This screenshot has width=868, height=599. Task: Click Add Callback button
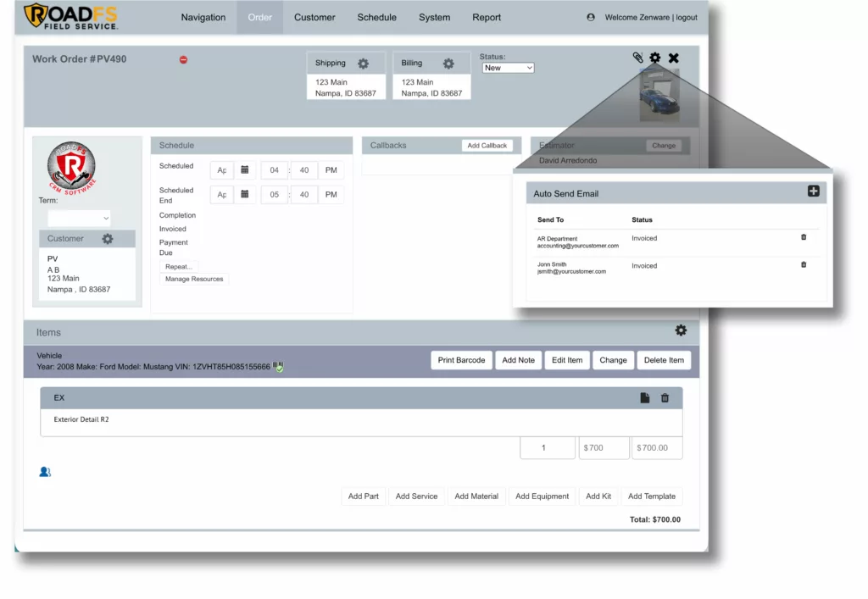pos(487,146)
